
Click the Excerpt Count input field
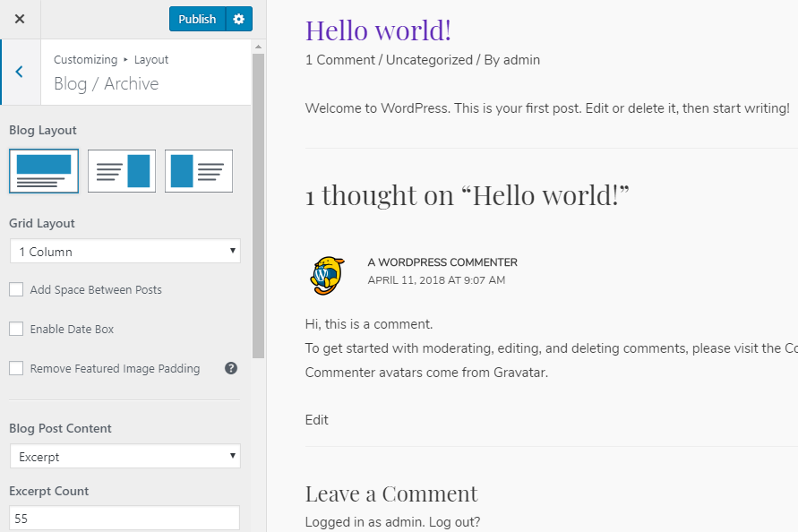(124, 519)
